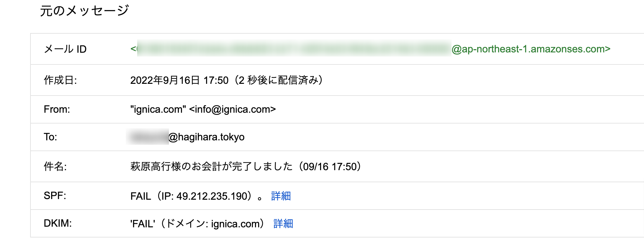
Task: Open the SPF 詳細 link
Action: 281,196
